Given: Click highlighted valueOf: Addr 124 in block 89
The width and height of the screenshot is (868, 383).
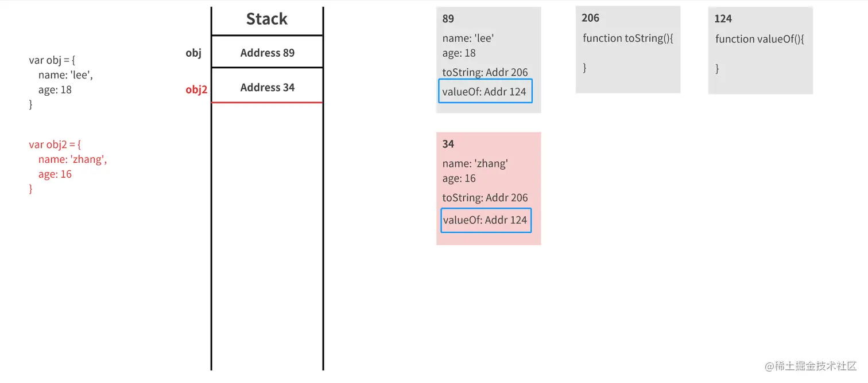Looking at the screenshot, I should pyautogui.click(x=485, y=91).
